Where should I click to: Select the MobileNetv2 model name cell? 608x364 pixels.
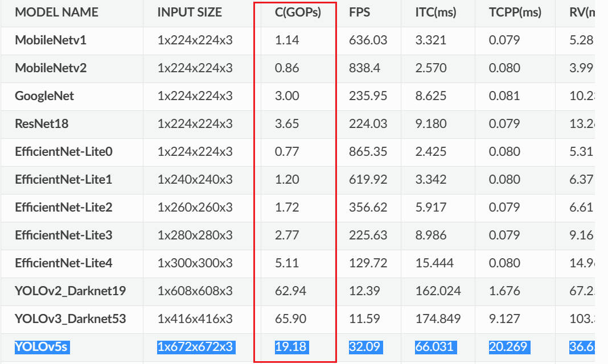pos(51,68)
